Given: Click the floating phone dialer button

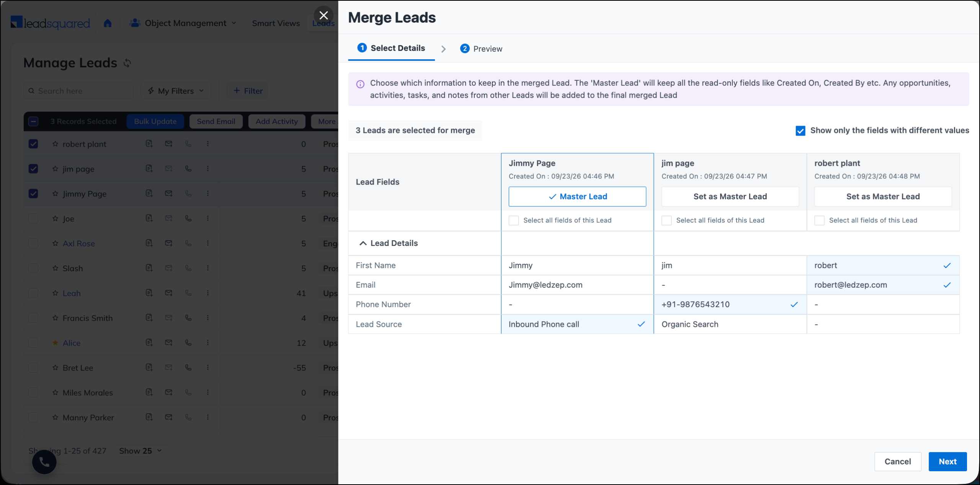Looking at the screenshot, I should coord(44,462).
